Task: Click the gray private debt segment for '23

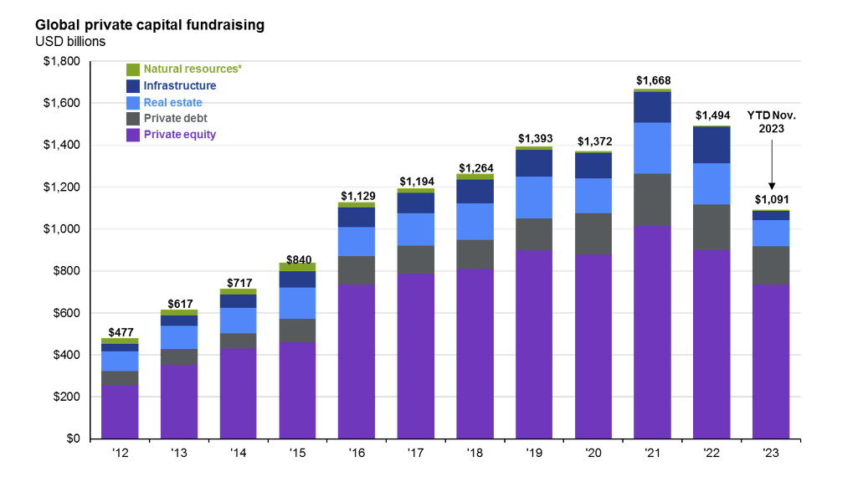Action: coord(771,265)
